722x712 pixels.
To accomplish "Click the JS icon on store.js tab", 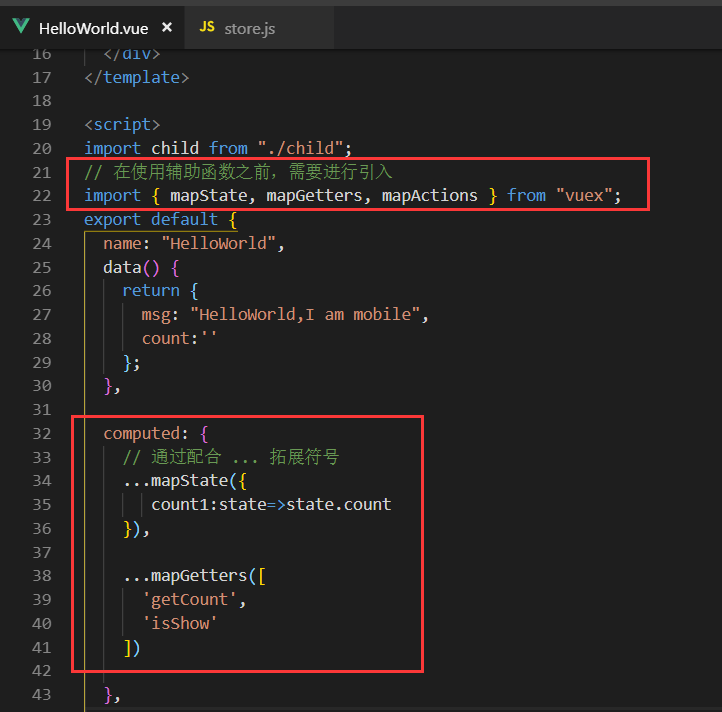I will [x=207, y=27].
